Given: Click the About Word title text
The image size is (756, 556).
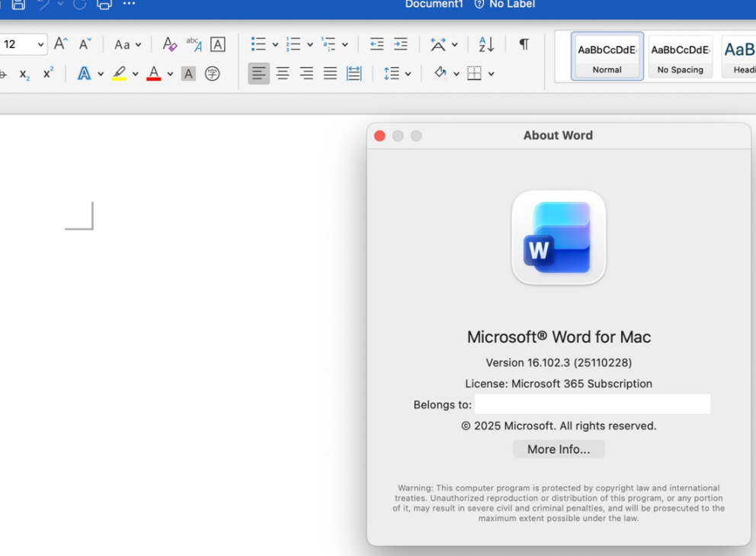Looking at the screenshot, I should [x=559, y=136].
